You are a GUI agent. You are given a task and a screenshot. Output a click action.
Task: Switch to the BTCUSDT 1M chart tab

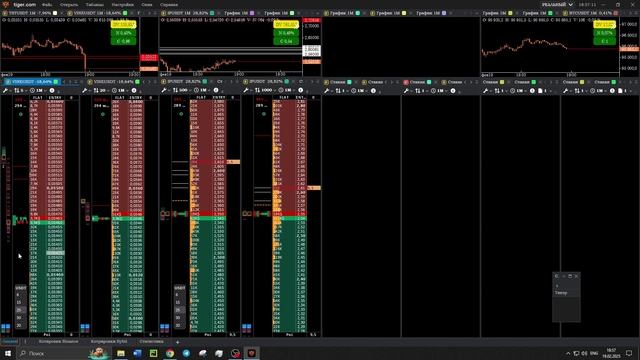(590, 13)
